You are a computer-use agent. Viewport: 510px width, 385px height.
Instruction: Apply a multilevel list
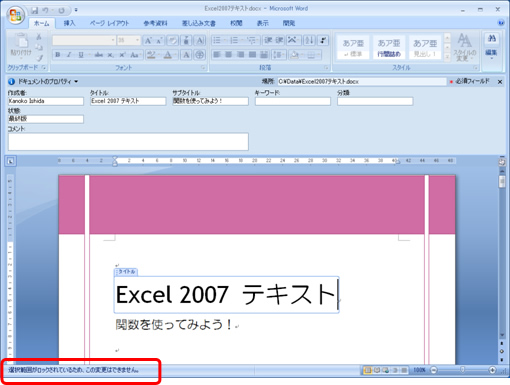click(x=252, y=40)
